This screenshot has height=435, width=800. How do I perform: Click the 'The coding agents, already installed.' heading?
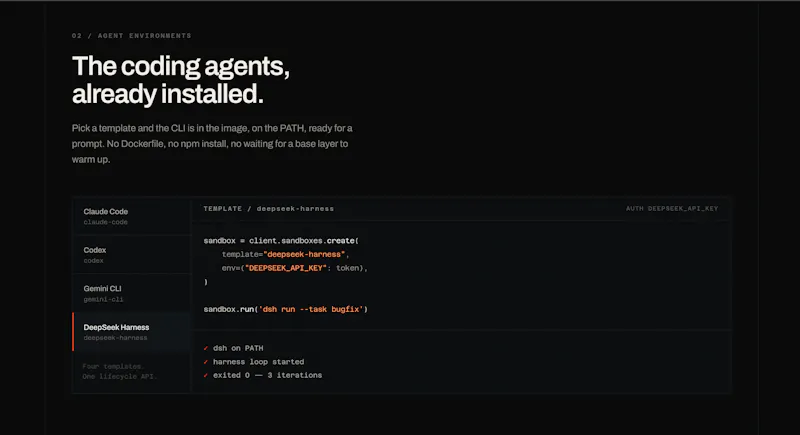(x=181, y=80)
